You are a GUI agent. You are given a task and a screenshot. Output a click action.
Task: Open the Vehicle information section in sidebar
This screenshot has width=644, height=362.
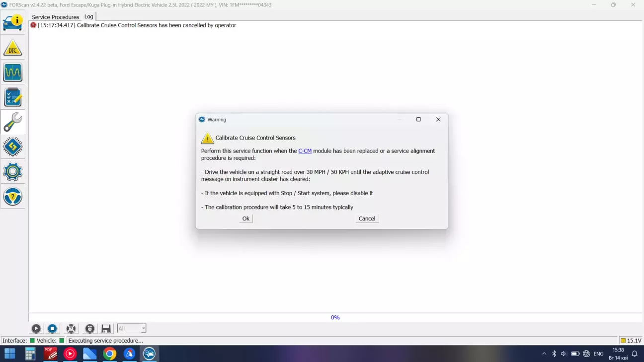(12, 23)
